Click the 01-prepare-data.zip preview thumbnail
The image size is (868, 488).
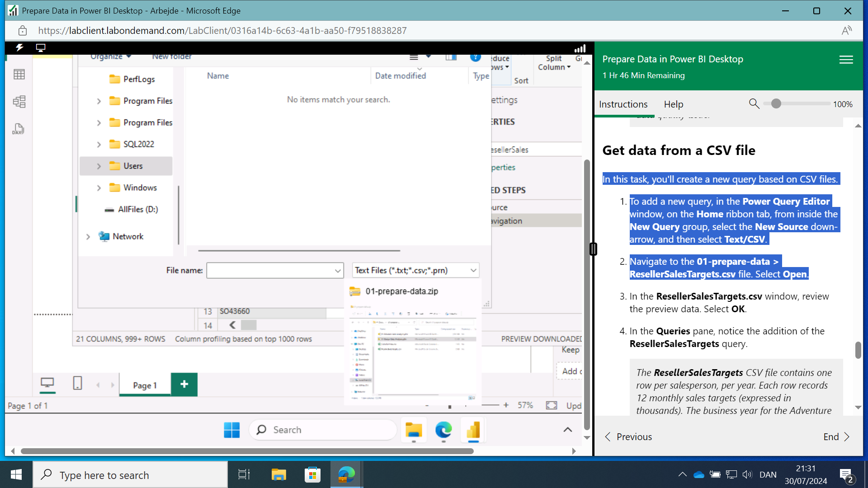coord(413,353)
